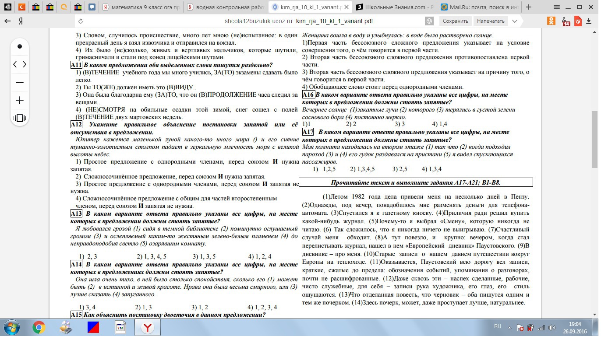
Task: Go to the next PDF page with right chevron
Action: (x=25, y=64)
